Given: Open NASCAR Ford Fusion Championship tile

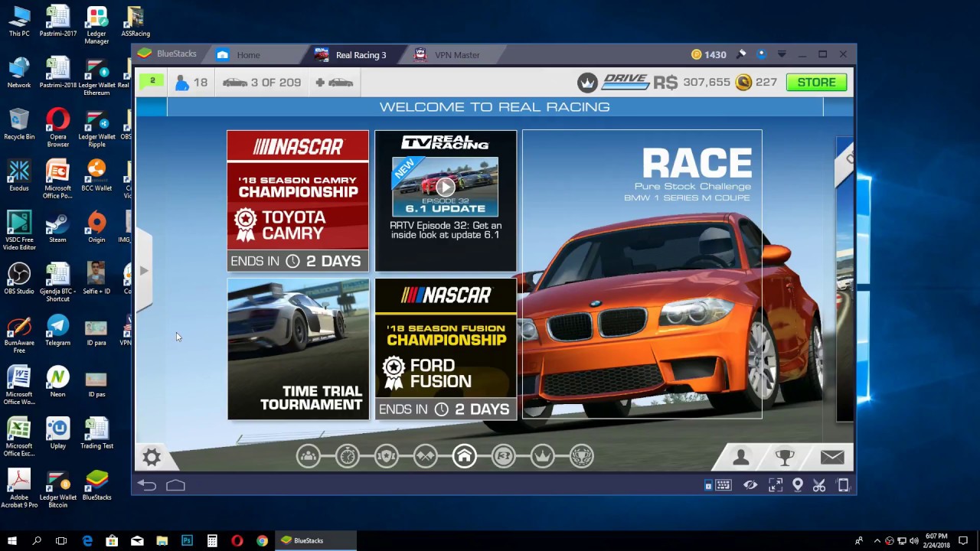Looking at the screenshot, I should (x=446, y=349).
